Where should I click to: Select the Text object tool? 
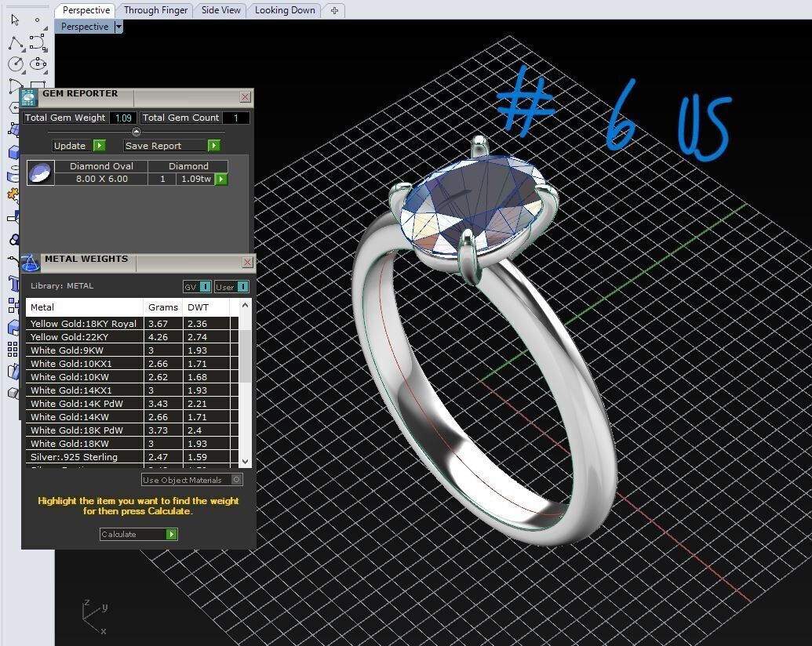coord(13,284)
